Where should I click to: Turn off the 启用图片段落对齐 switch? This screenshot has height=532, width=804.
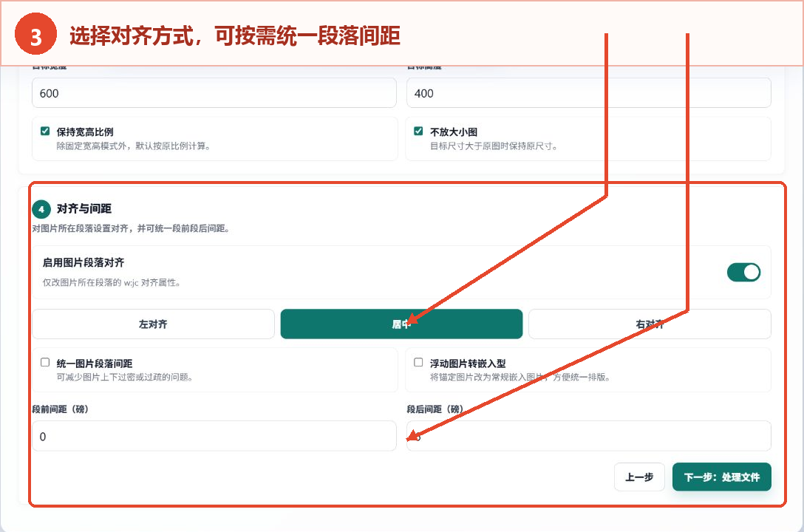743,272
